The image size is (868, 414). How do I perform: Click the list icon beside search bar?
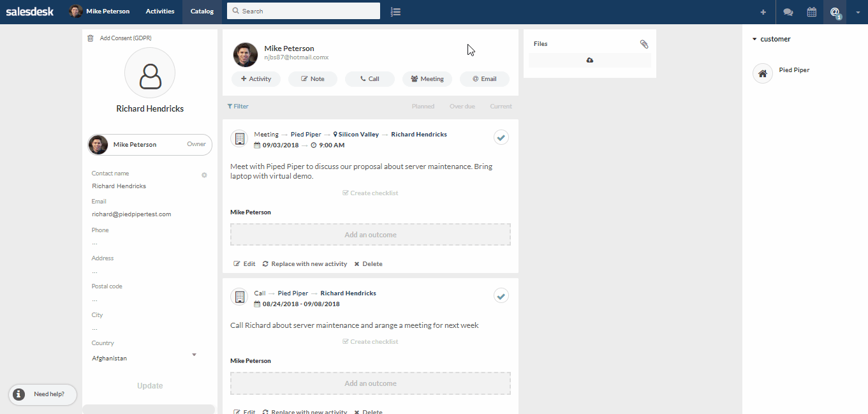[395, 11]
